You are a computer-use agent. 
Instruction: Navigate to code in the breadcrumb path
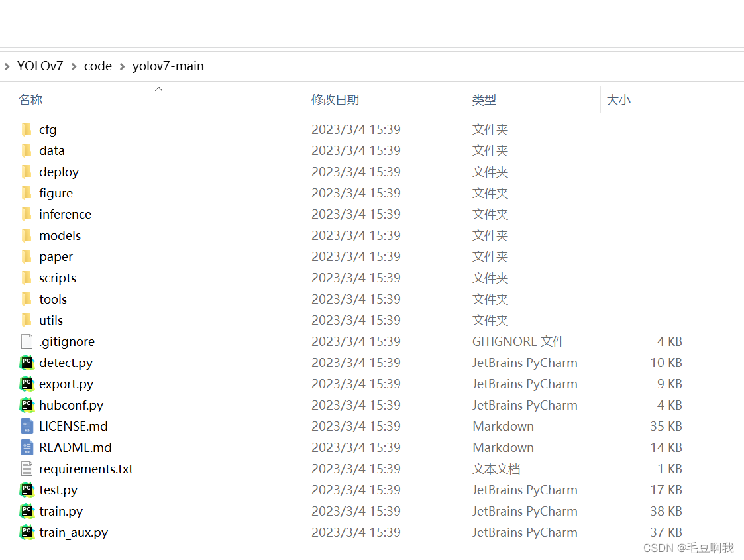click(x=98, y=66)
